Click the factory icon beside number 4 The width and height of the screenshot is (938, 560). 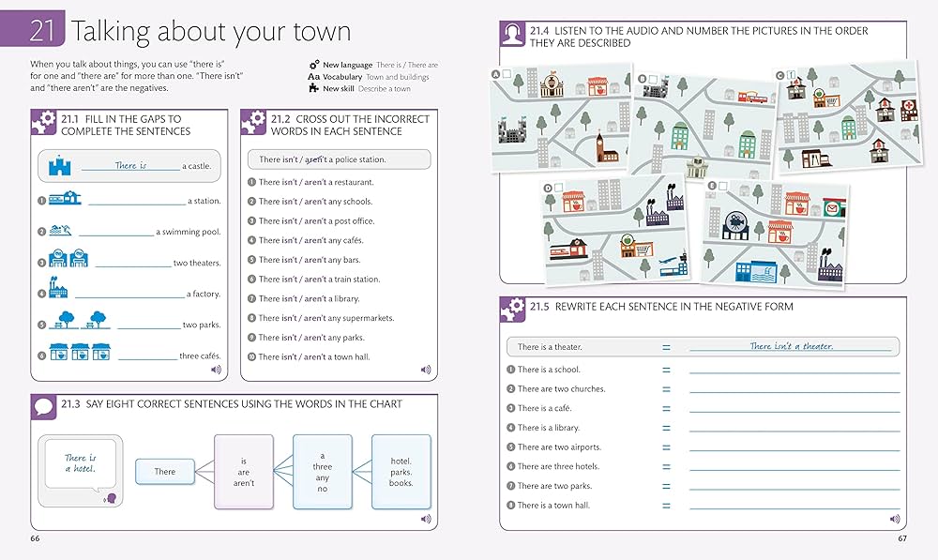tap(58, 290)
